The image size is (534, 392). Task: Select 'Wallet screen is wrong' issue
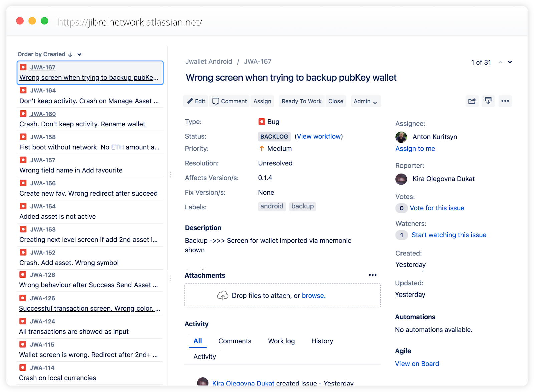point(90,350)
